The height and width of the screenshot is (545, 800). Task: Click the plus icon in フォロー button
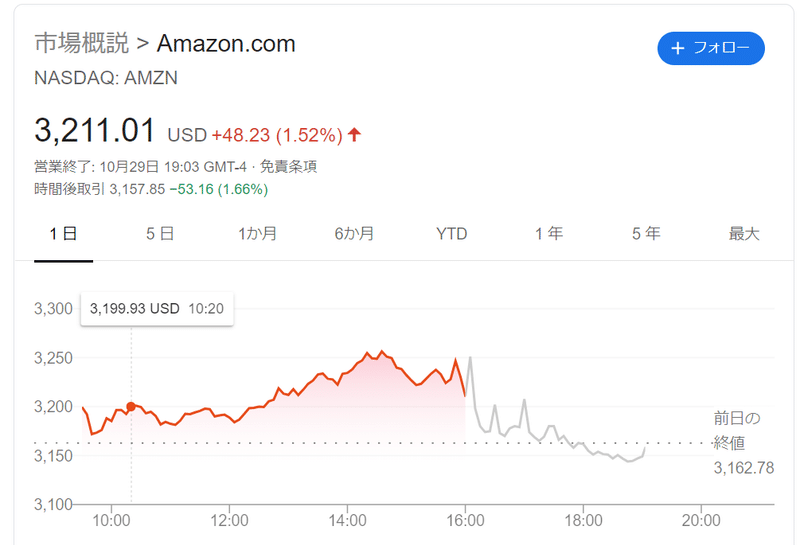678,48
